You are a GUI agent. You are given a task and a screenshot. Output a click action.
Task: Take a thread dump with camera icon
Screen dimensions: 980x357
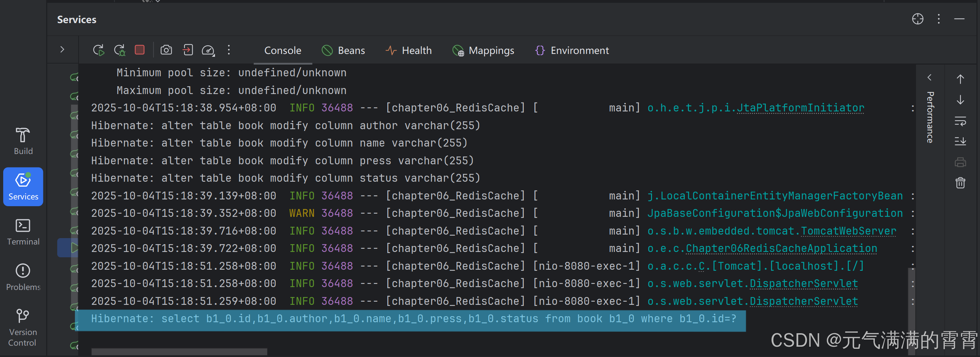tap(166, 50)
